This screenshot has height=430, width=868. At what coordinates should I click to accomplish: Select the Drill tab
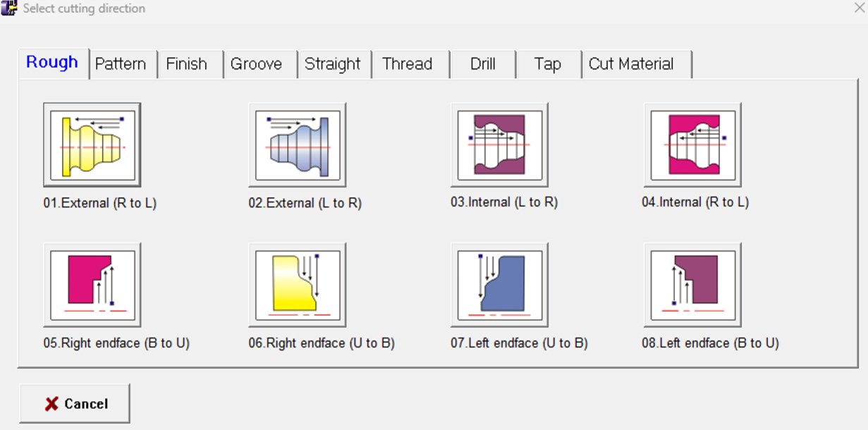483,64
